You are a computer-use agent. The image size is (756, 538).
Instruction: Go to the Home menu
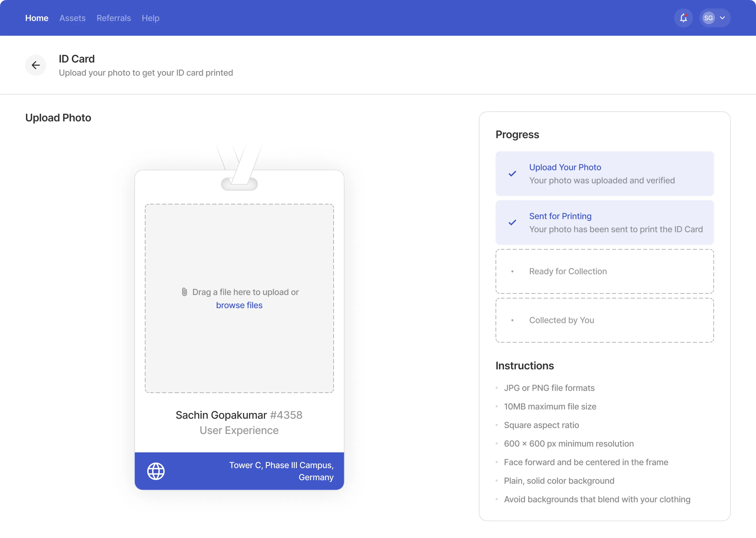37,18
